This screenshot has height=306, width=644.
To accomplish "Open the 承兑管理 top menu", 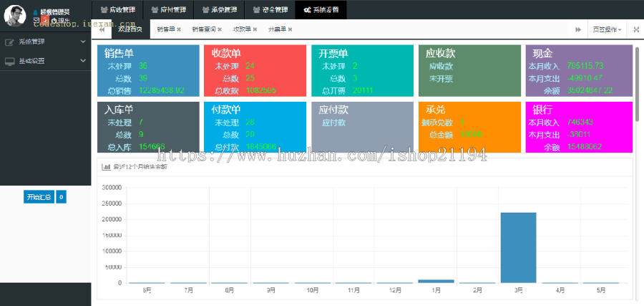I will coord(220,9).
